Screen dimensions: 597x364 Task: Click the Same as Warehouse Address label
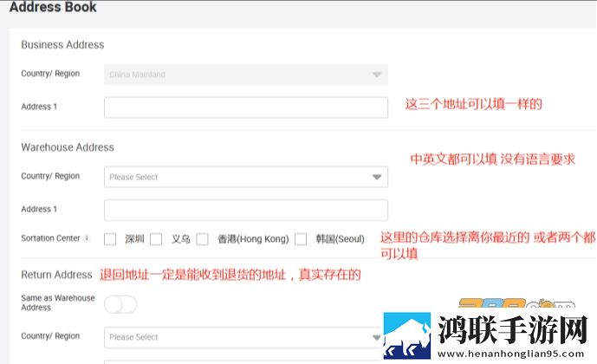58,302
